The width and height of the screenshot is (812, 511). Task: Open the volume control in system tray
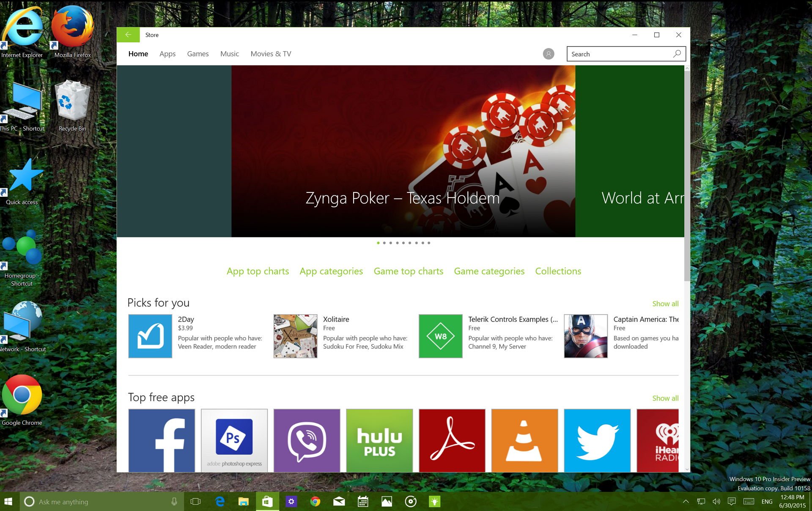tap(716, 502)
